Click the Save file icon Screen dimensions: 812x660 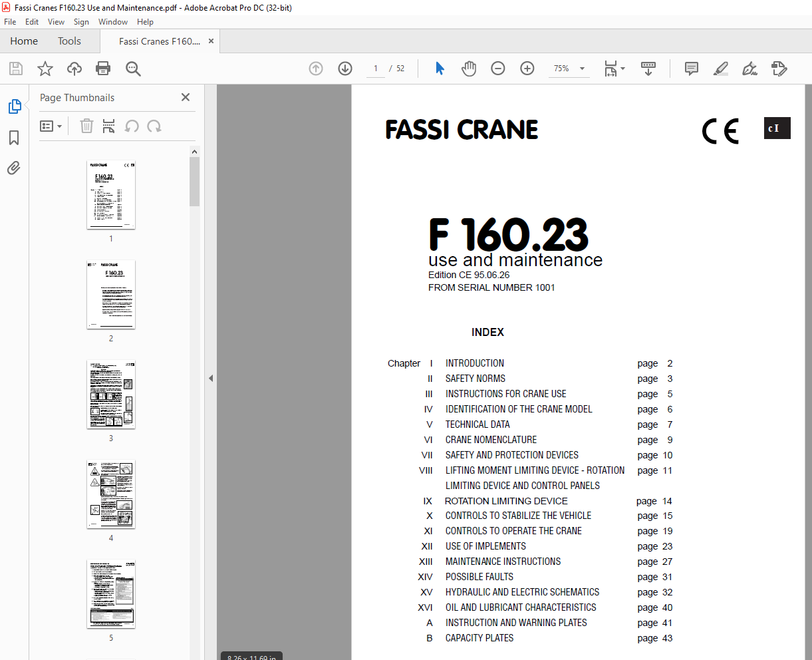16,69
